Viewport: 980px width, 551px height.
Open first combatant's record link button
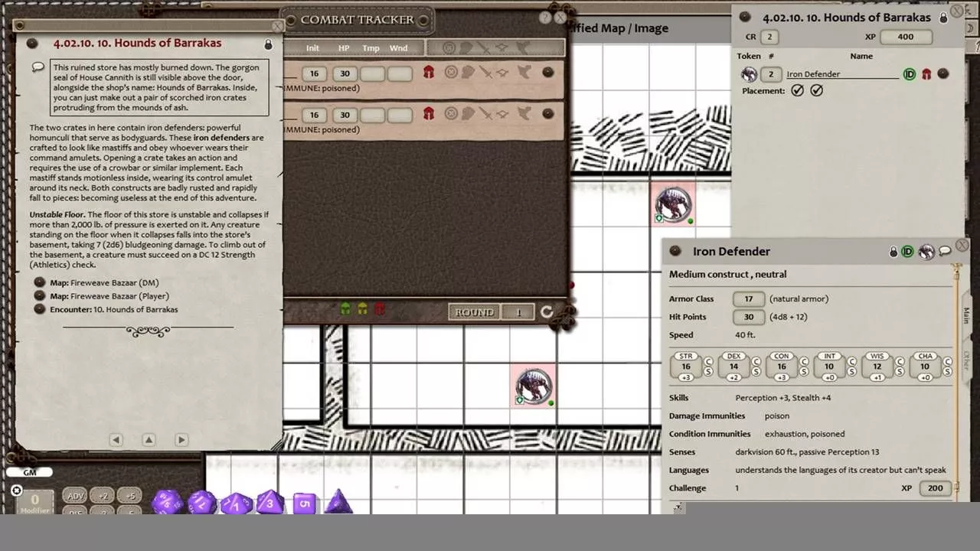point(547,73)
